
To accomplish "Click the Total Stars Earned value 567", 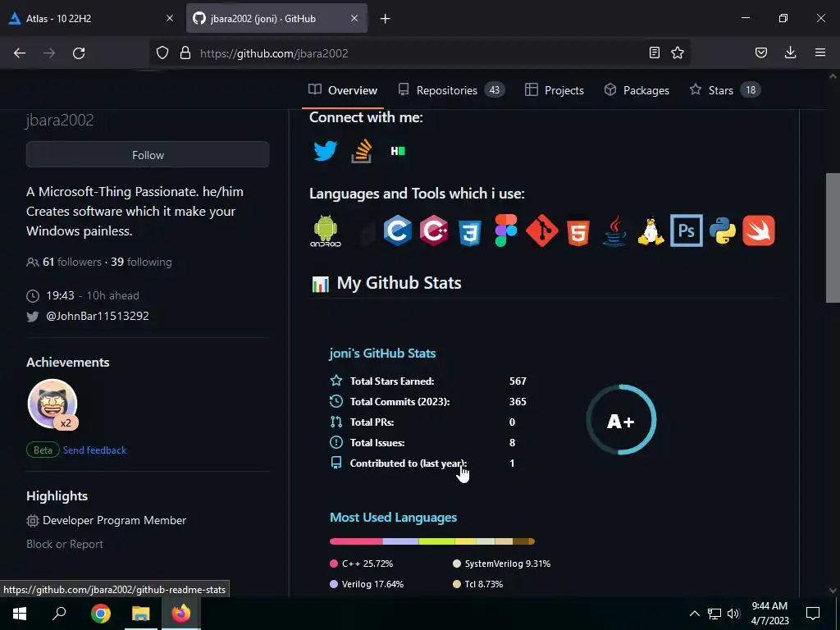I will (x=518, y=381).
